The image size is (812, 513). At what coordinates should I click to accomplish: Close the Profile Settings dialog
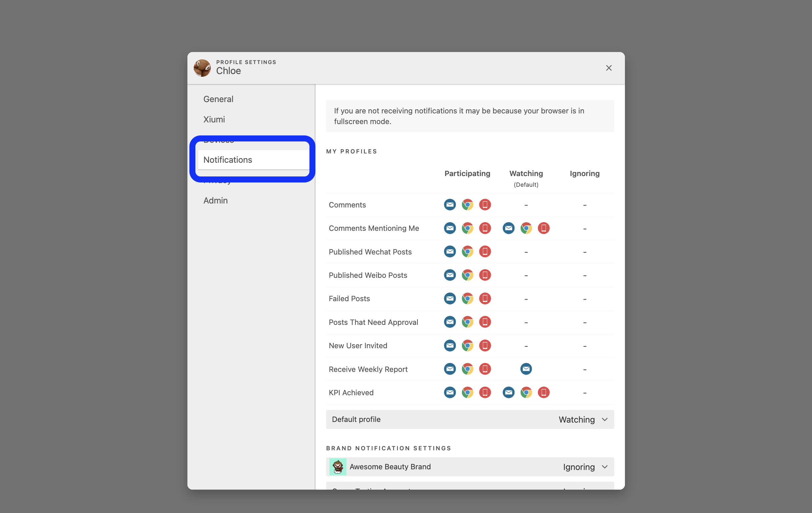click(609, 68)
